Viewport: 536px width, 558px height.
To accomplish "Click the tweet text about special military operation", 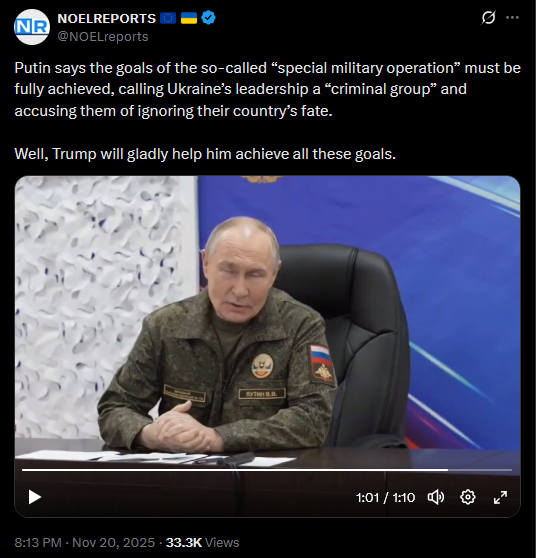I will (x=267, y=89).
